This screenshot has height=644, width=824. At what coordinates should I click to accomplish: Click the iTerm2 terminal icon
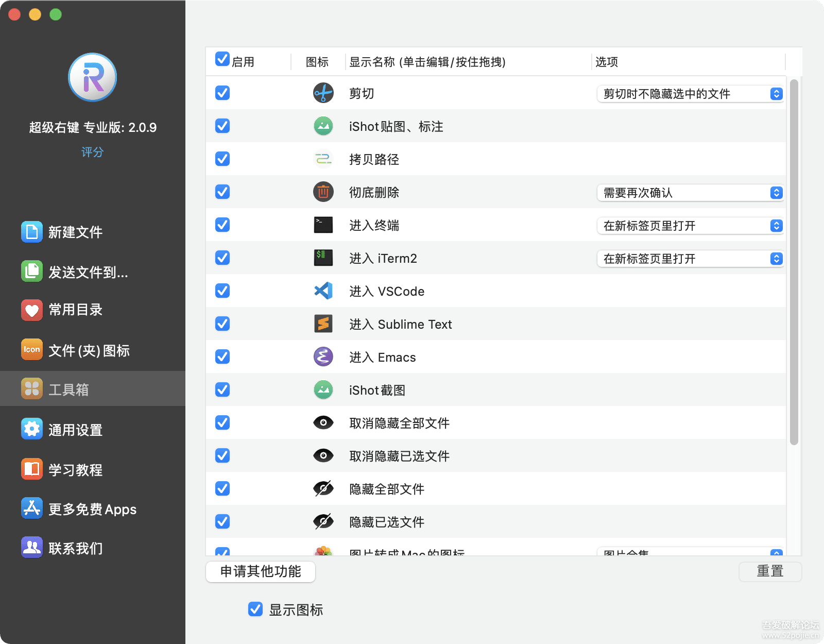point(323,258)
